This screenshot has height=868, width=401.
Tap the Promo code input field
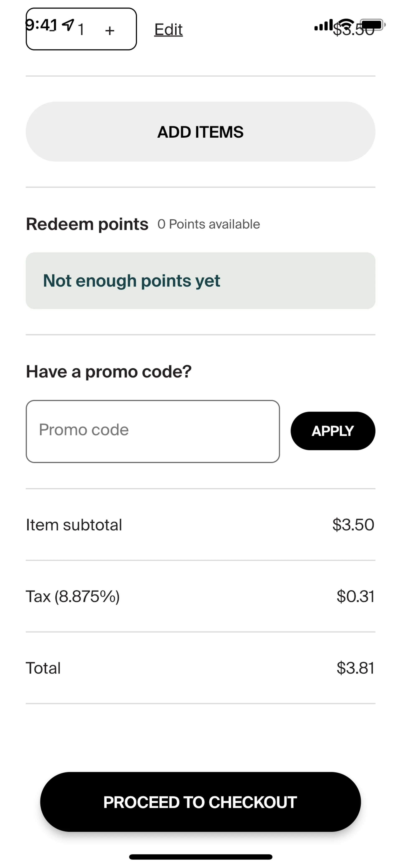[153, 431]
